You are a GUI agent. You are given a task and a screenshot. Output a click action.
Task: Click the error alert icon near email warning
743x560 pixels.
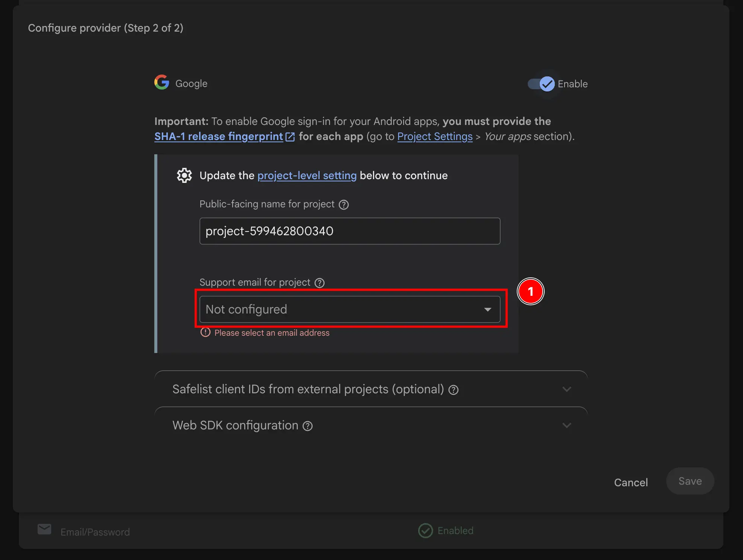[205, 333]
